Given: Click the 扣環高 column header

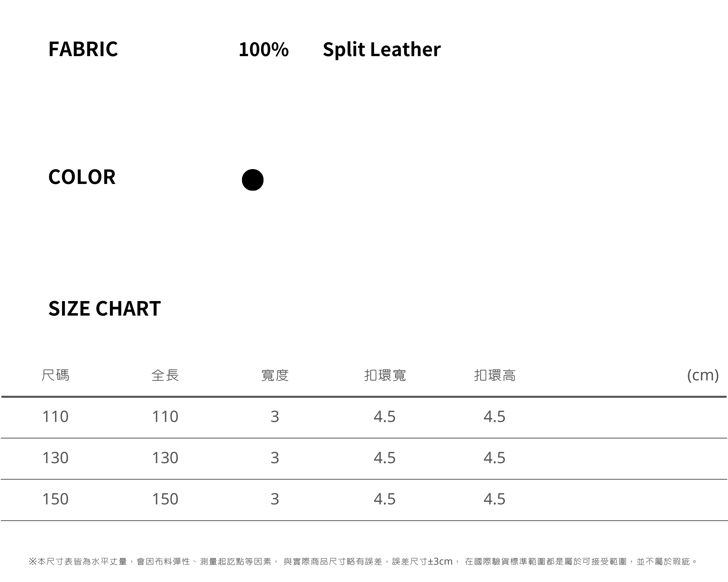Looking at the screenshot, I should click(495, 375).
